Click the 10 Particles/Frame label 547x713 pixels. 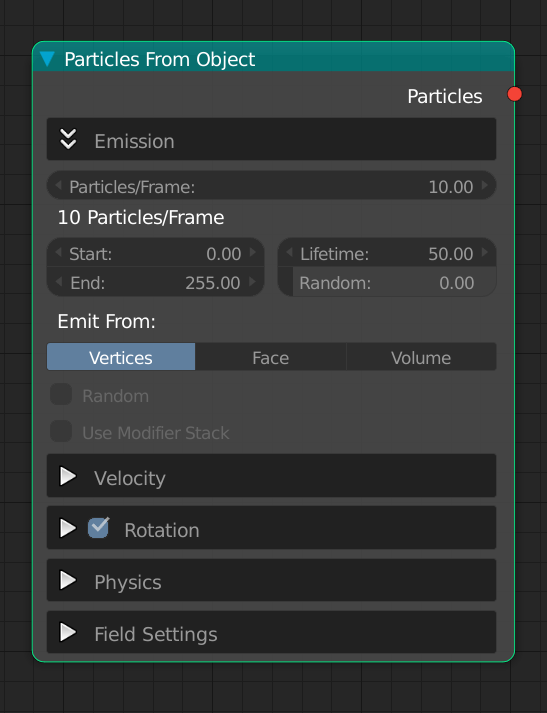pyautogui.click(x=141, y=217)
